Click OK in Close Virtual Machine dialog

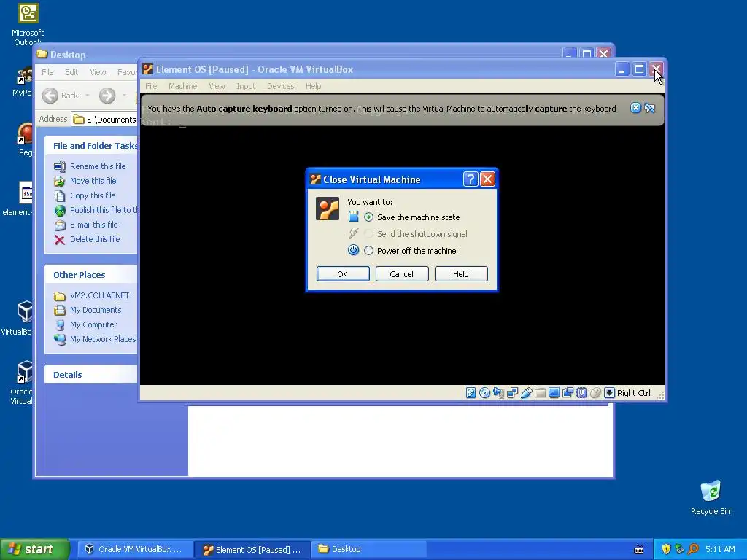click(x=343, y=274)
